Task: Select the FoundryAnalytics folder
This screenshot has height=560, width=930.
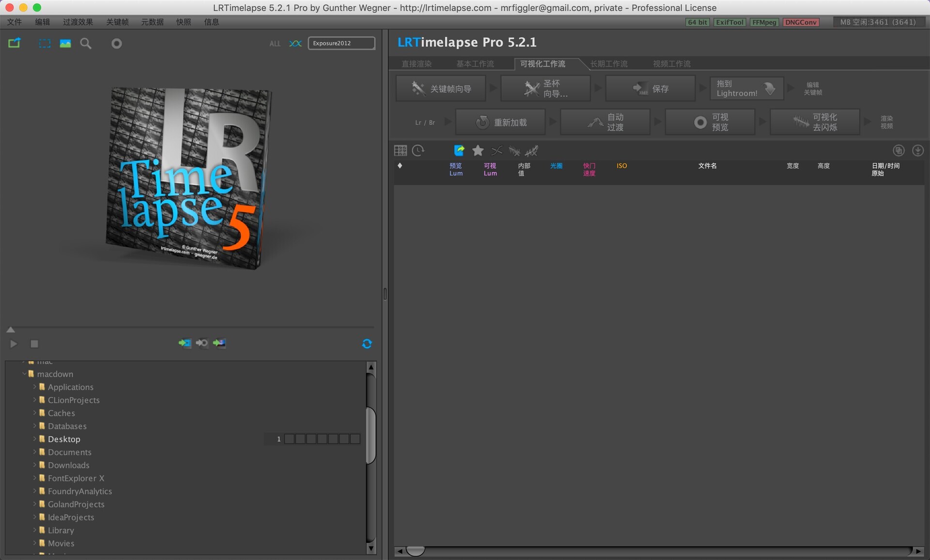Action: [x=79, y=491]
